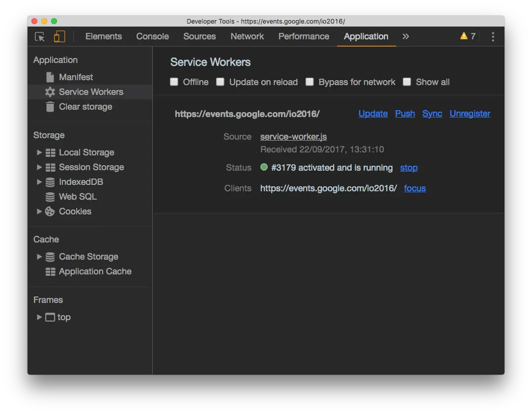
Task: Select the Local Storage label
Action: 86,152
